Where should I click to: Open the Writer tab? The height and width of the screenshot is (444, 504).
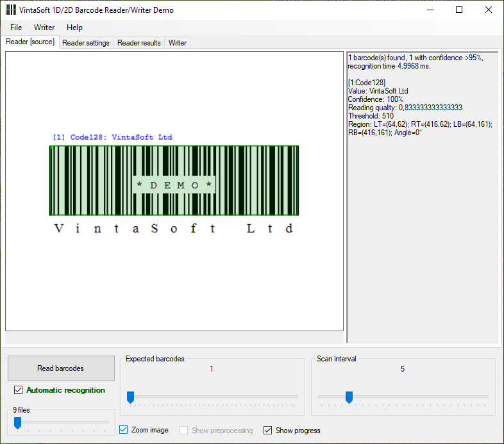coord(178,43)
